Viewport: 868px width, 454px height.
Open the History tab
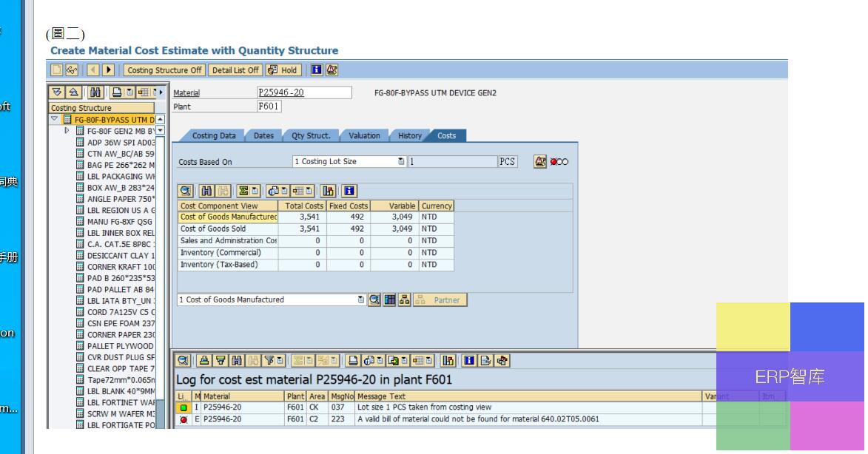410,135
